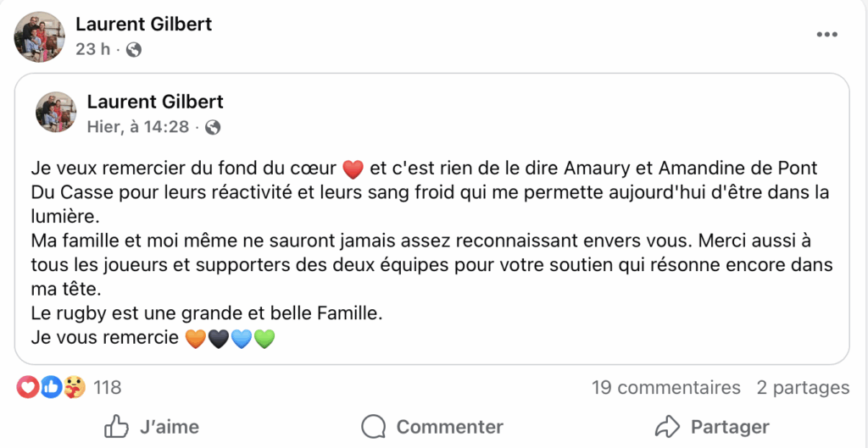The image size is (868, 448).
Task: Click the blue heart emoji
Action: [x=242, y=339]
